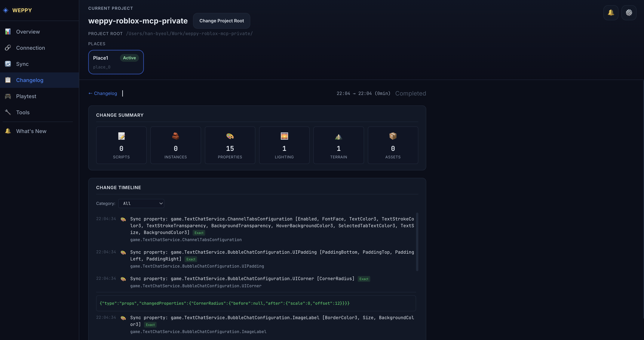Open notifications via the bell icon
The image size is (644, 340).
(x=611, y=13)
